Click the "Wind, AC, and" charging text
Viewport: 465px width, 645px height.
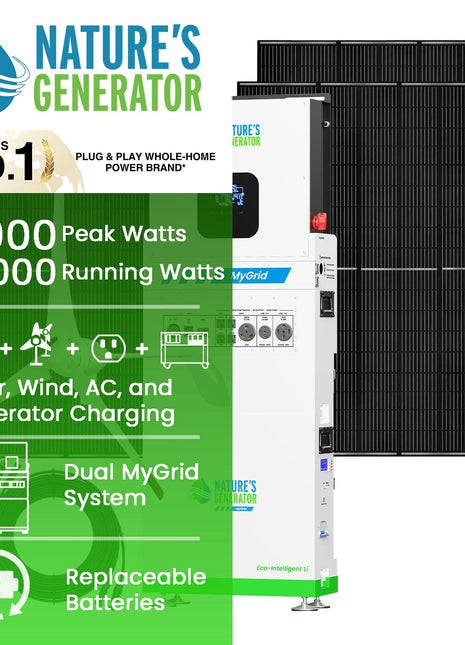pos(95,387)
